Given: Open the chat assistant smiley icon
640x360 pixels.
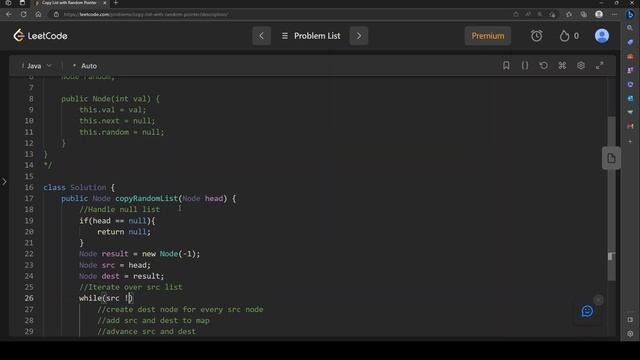Looking at the screenshot, I should pyautogui.click(x=587, y=311).
